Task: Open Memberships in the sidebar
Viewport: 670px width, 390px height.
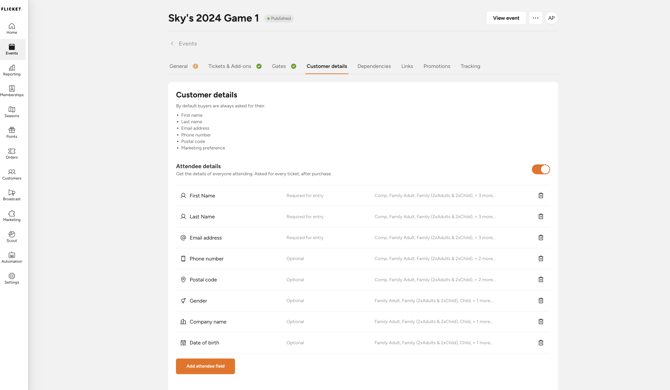Action: pyautogui.click(x=12, y=91)
